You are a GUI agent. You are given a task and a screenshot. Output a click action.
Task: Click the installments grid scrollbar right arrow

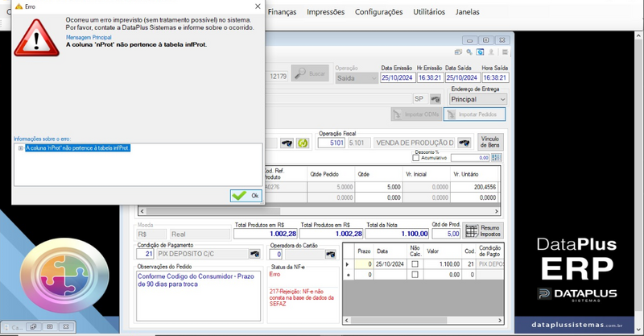(500, 320)
